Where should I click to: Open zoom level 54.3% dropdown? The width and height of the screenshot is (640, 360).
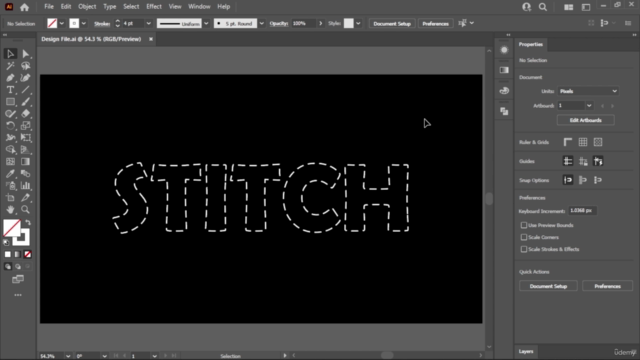[68, 356]
